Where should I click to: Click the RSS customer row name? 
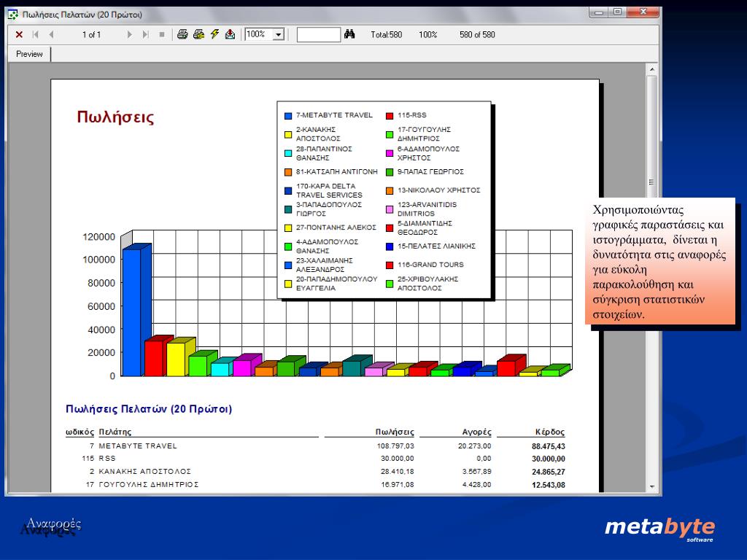coord(107,459)
